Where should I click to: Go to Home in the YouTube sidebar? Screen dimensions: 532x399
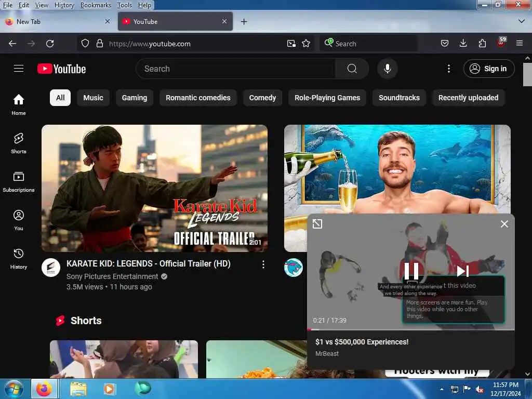19,105
